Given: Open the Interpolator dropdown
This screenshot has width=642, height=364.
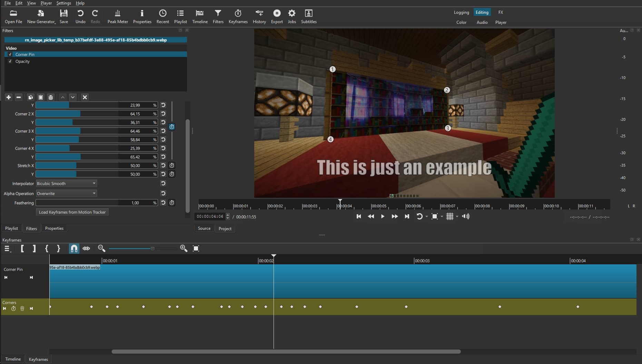Looking at the screenshot, I should (x=66, y=184).
